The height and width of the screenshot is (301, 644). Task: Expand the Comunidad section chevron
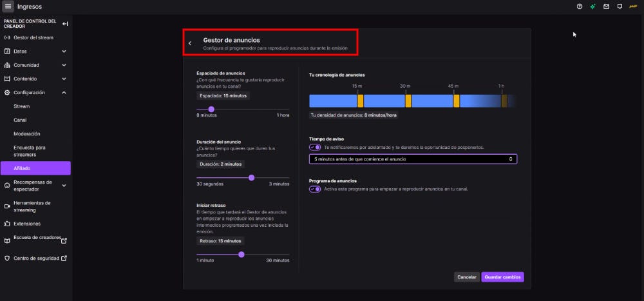[x=64, y=65]
